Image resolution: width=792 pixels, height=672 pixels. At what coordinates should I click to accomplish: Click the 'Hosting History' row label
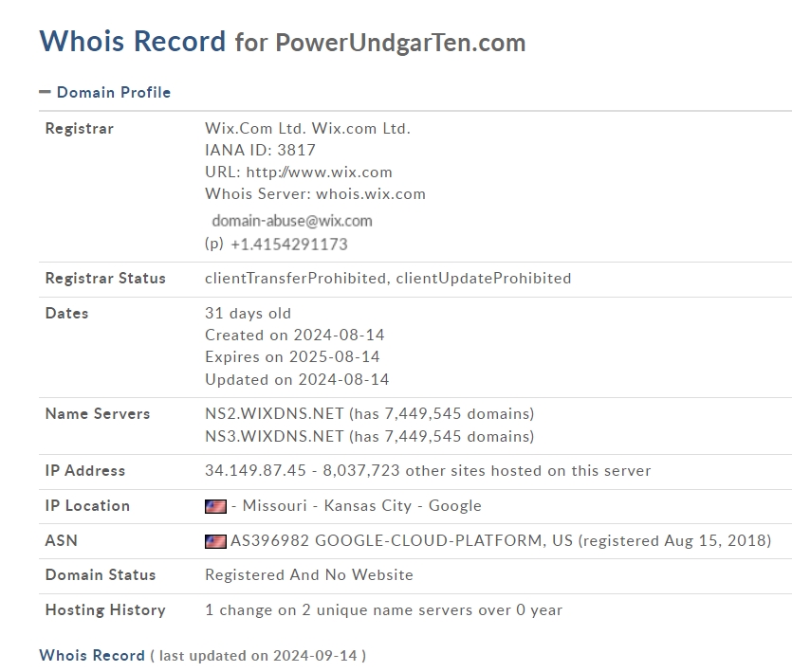coord(105,609)
